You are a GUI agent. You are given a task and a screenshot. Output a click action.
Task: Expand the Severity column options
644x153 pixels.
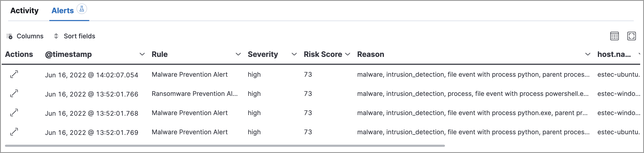tap(294, 54)
